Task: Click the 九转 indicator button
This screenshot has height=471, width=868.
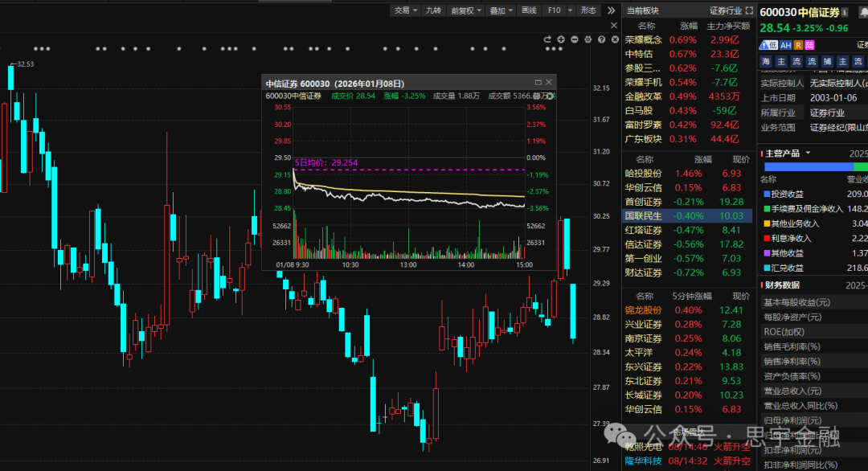Action: click(433, 10)
